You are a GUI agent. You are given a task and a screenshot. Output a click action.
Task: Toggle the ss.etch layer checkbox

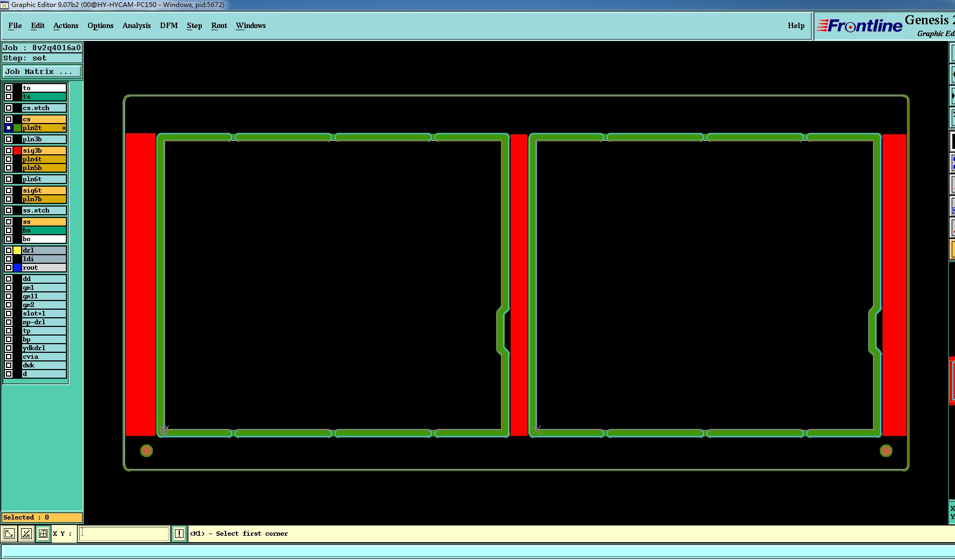pyautogui.click(x=9, y=210)
